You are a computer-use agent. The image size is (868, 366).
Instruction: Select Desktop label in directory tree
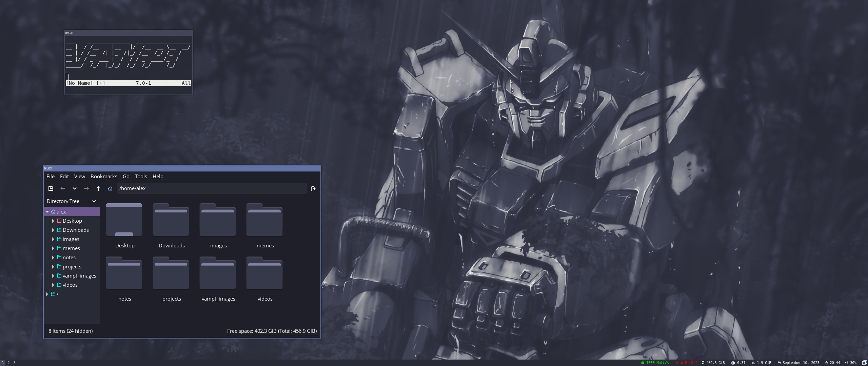pyautogui.click(x=72, y=221)
